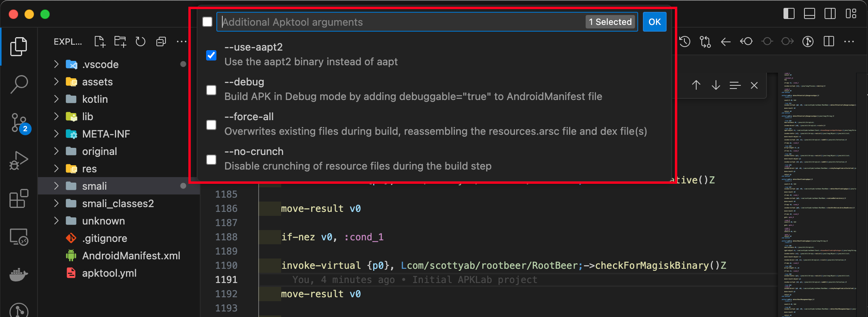
Task: Toggle the select-all checkbox in quick pick
Action: click(x=207, y=22)
